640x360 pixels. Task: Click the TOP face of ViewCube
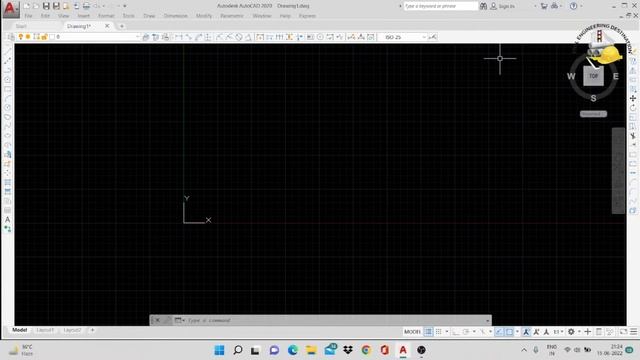(x=593, y=76)
